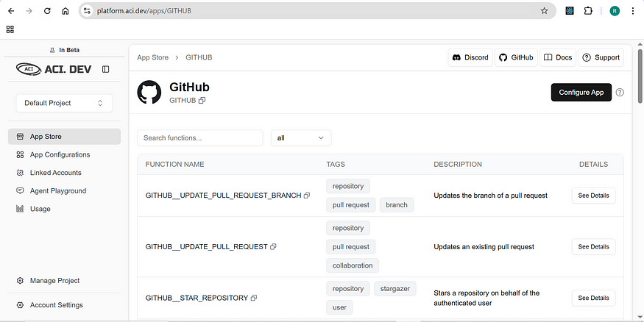This screenshot has height=322, width=644.
Task: Copy GITHUB__UPDATE_PULL_REQUEST function name
Action: (273, 247)
